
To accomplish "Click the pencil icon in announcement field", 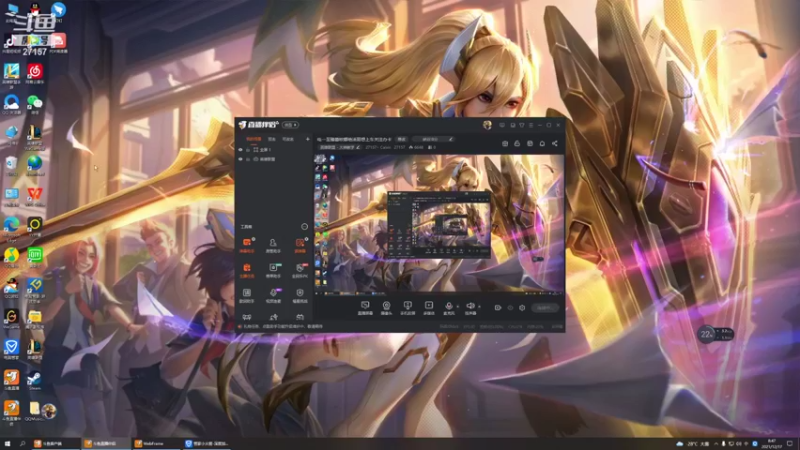I will 451,139.
